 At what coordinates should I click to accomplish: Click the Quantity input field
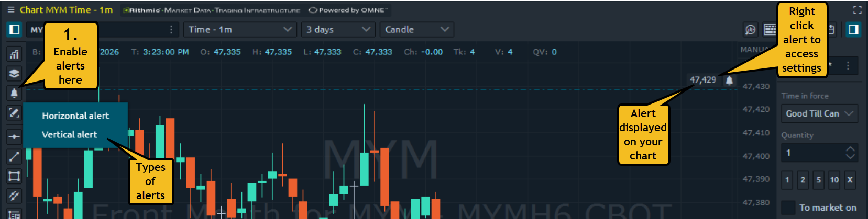tap(813, 153)
